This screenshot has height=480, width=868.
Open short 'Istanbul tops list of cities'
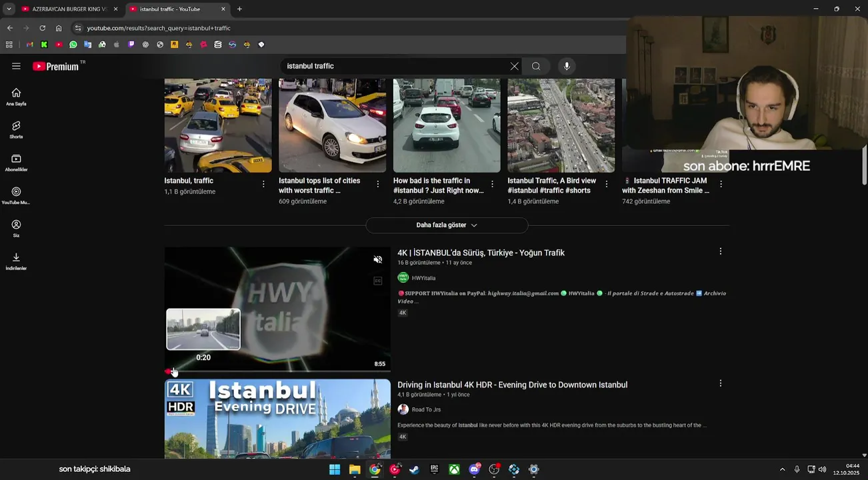(319, 185)
